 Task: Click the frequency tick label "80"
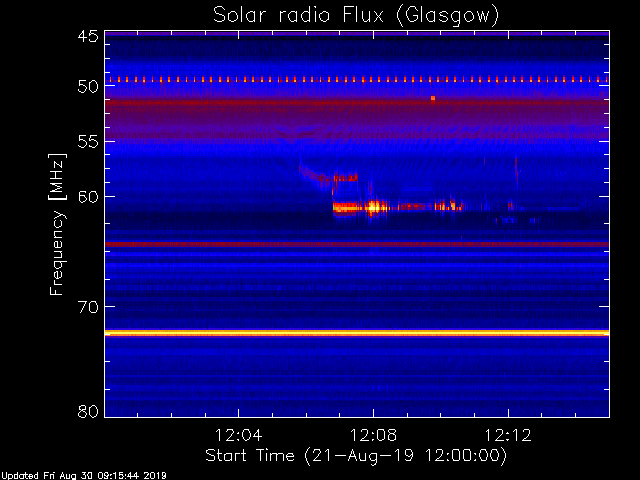tap(88, 411)
